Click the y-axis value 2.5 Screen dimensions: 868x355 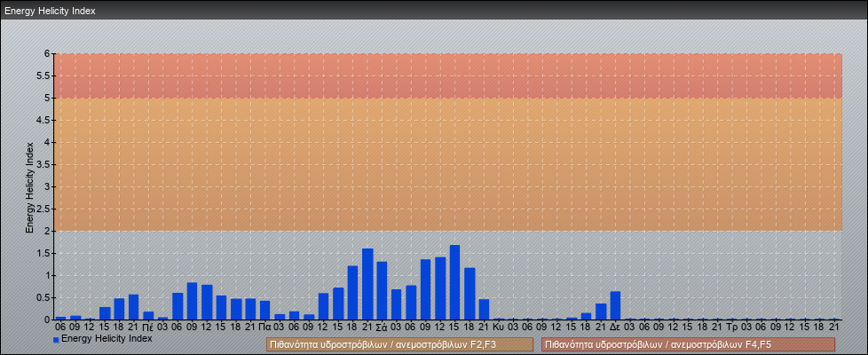tap(43, 209)
